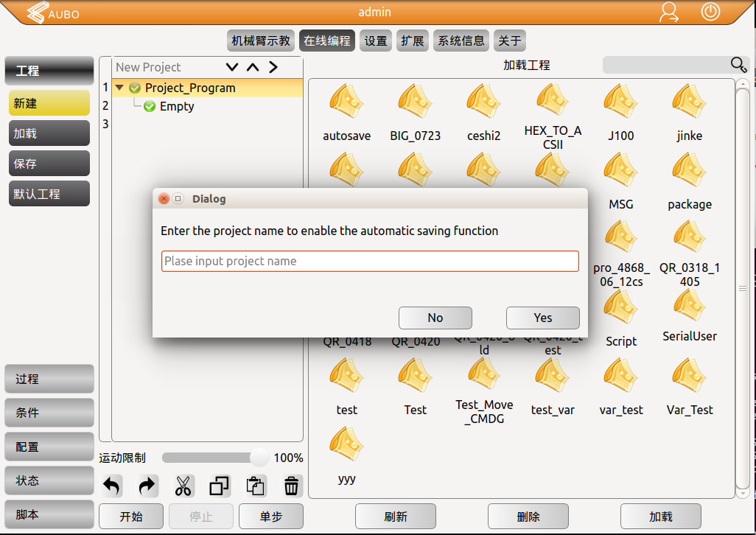The width and height of the screenshot is (756, 535).
Task: Select the cut (scissors) icon
Action: [182, 486]
